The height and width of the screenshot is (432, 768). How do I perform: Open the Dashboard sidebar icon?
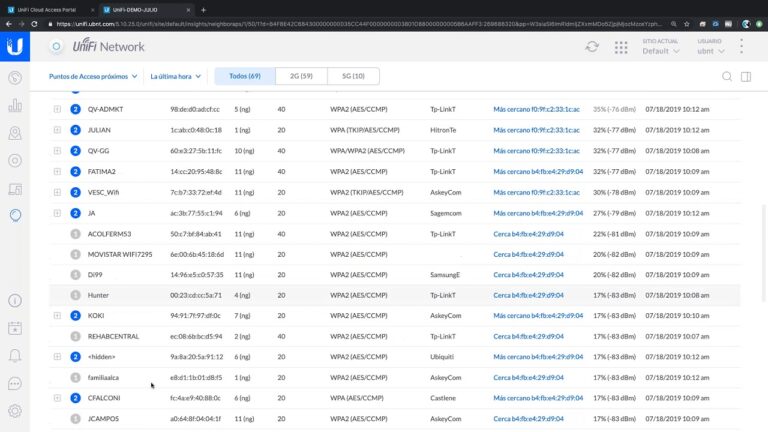click(15, 77)
